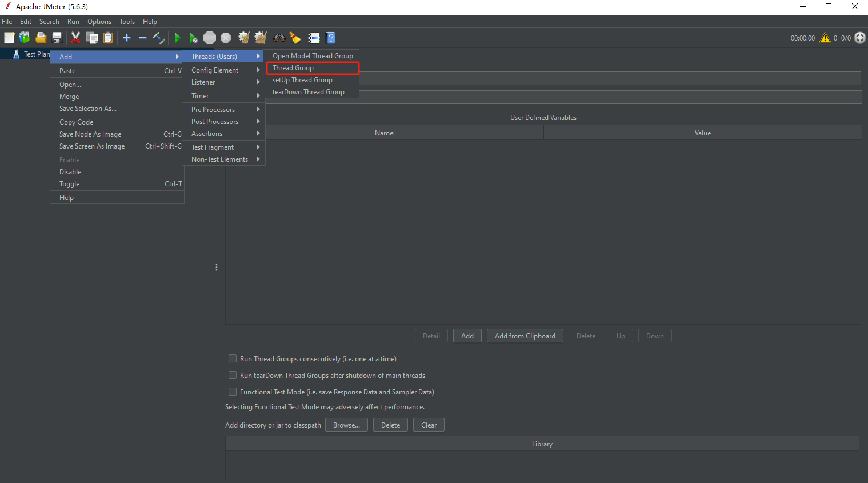Image resolution: width=868 pixels, height=483 pixels.
Task: Click Open... in context menu
Action: tap(117, 84)
